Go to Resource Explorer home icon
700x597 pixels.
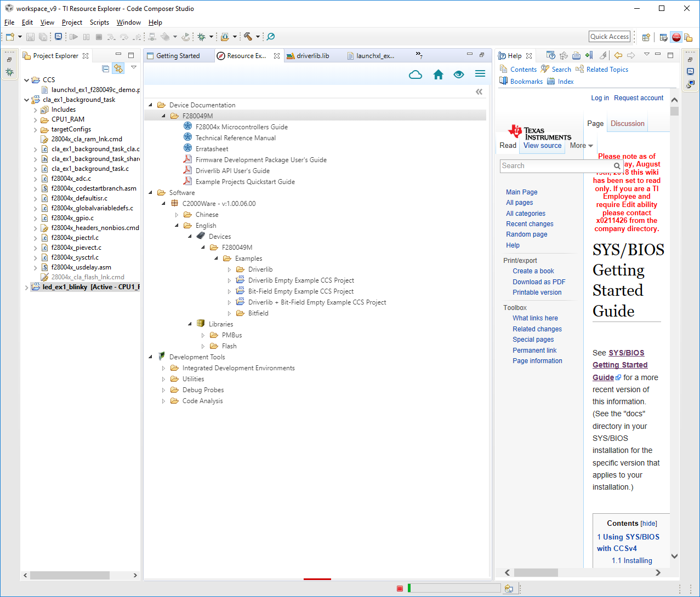pyautogui.click(x=438, y=74)
